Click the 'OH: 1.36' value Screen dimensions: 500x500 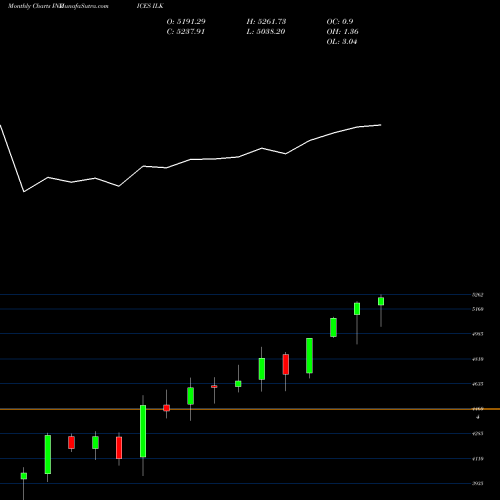pyautogui.click(x=342, y=32)
